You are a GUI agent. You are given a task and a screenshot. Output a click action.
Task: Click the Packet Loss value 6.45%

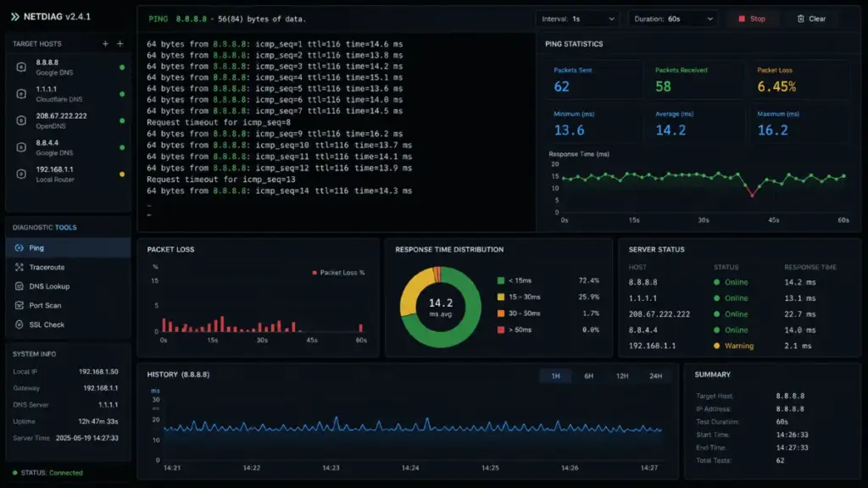point(776,87)
